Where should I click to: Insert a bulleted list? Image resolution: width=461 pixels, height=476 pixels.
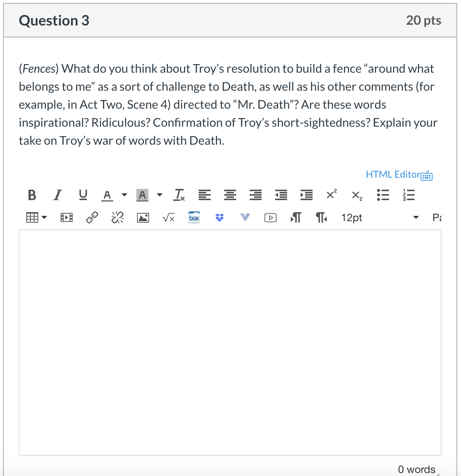pyautogui.click(x=383, y=195)
